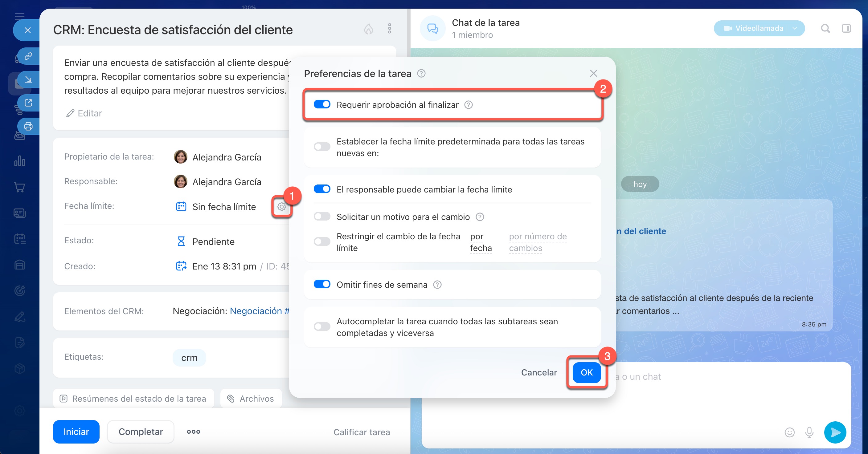Viewport: 868px width, 454px height.
Task: Click OK to save task preferences
Action: pyautogui.click(x=586, y=372)
